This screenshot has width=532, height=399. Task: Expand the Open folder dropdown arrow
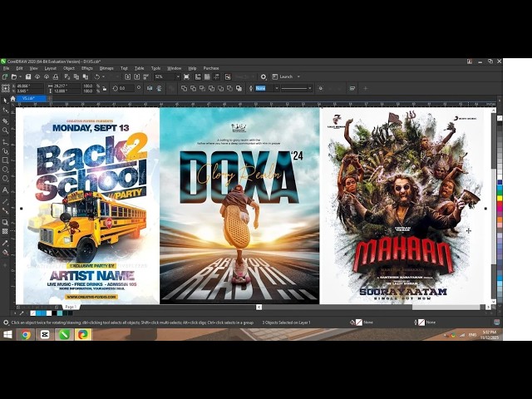(x=20, y=77)
